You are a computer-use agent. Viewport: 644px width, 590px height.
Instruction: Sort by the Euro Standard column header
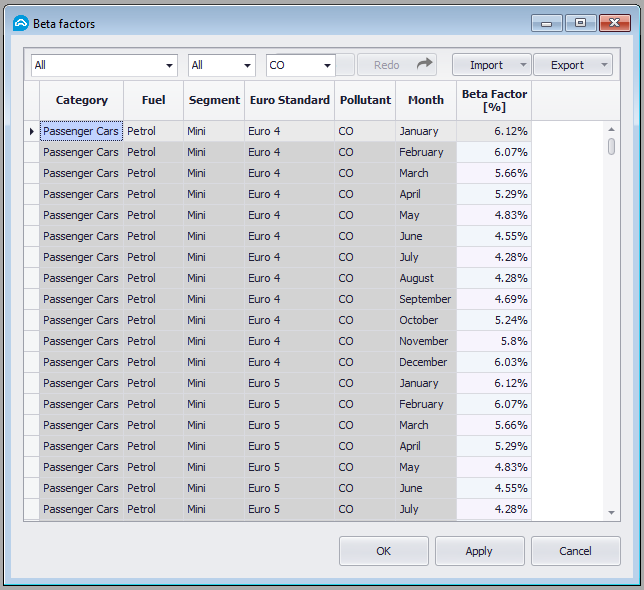[x=289, y=100]
